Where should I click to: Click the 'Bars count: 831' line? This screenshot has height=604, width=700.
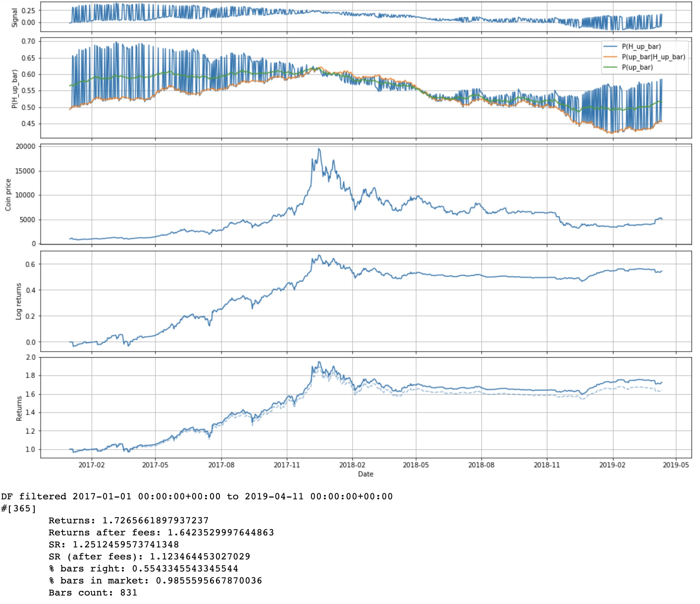[x=93, y=593]
